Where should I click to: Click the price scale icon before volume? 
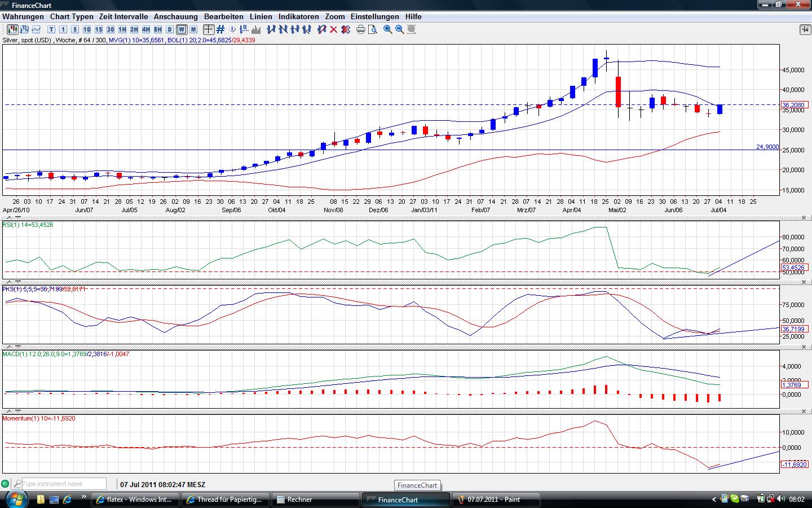(x=245, y=29)
